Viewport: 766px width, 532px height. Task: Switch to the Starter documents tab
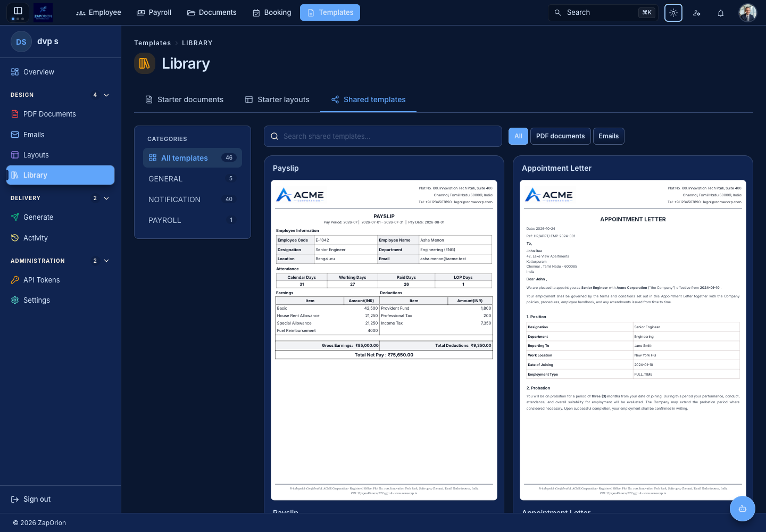coord(184,99)
